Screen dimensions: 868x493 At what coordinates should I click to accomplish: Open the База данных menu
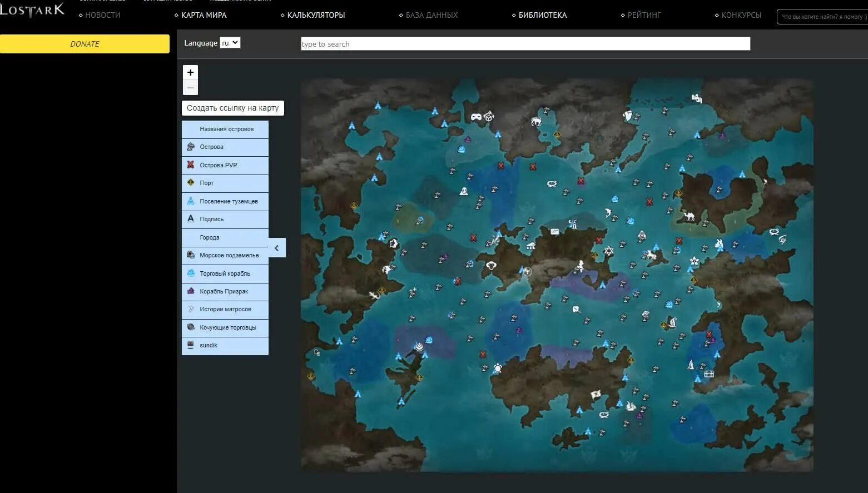pos(431,15)
